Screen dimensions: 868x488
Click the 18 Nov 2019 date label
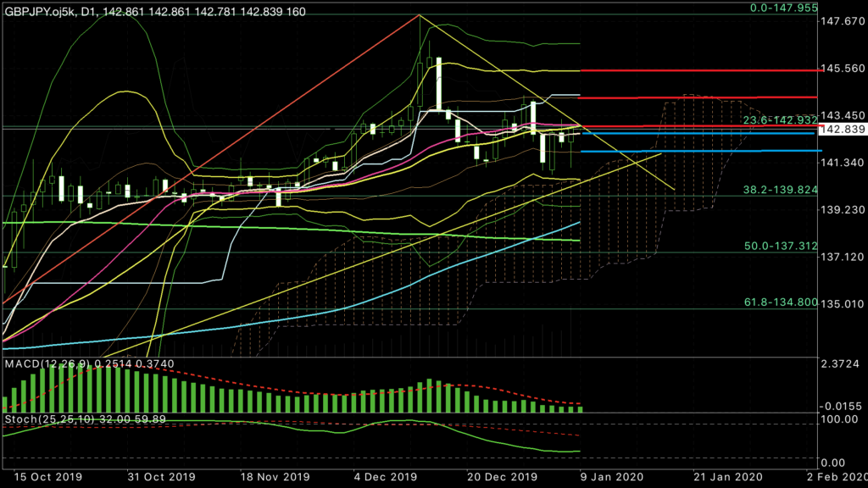[275, 477]
